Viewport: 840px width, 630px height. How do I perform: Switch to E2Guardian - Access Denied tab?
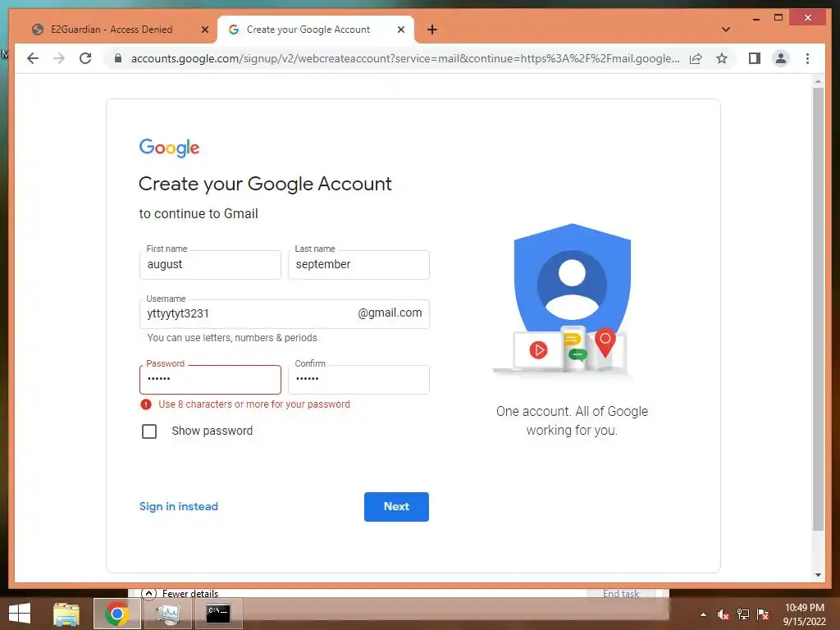pyautogui.click(x=112, y=30)
